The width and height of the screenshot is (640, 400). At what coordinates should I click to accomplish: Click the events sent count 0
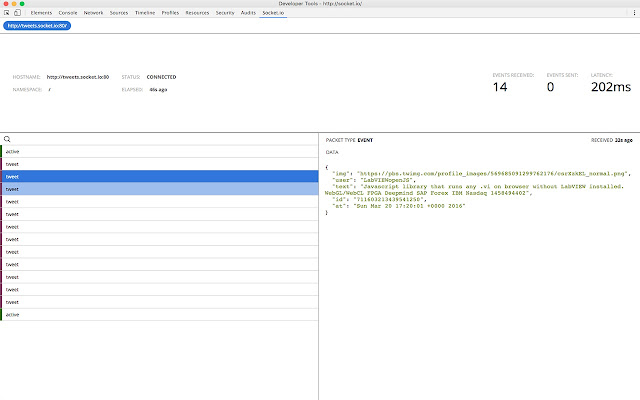click(550, 87)
